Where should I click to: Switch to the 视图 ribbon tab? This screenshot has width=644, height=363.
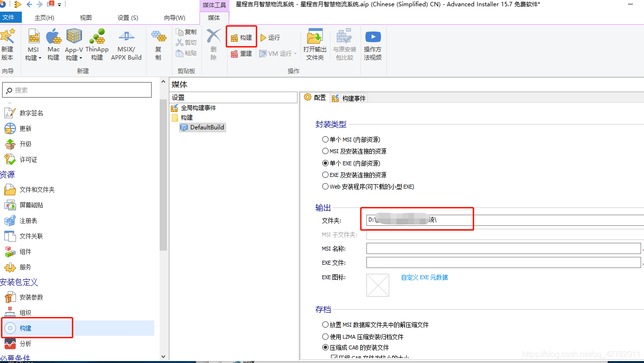(x=86, y=17)
